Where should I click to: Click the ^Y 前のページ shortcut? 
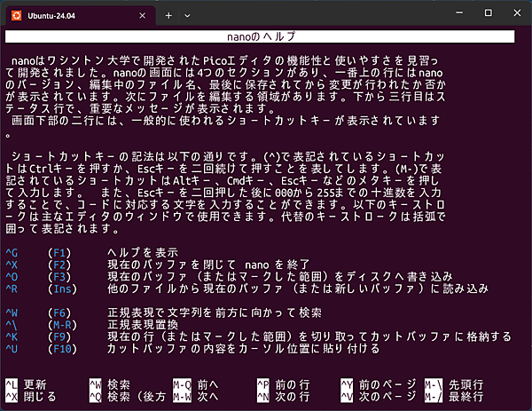click(x=372, y=384)
